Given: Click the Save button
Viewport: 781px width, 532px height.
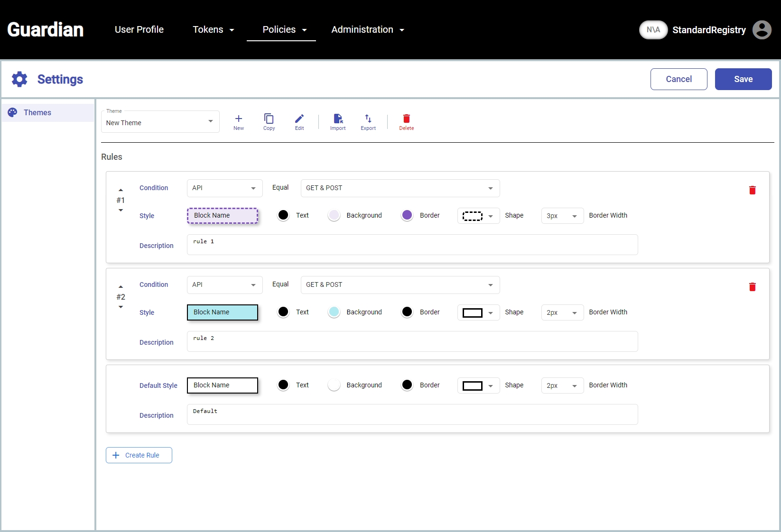Looking at the screenshot, I should (x=743, y=79).
